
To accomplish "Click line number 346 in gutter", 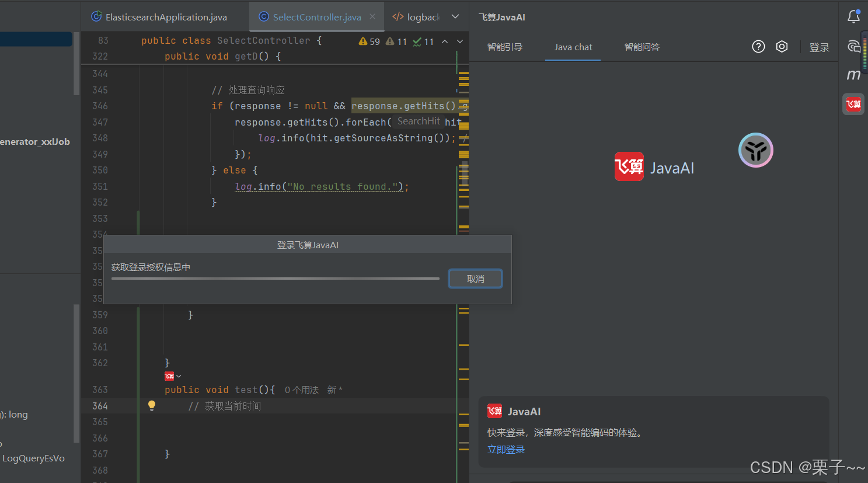I will tap(100, 106).
